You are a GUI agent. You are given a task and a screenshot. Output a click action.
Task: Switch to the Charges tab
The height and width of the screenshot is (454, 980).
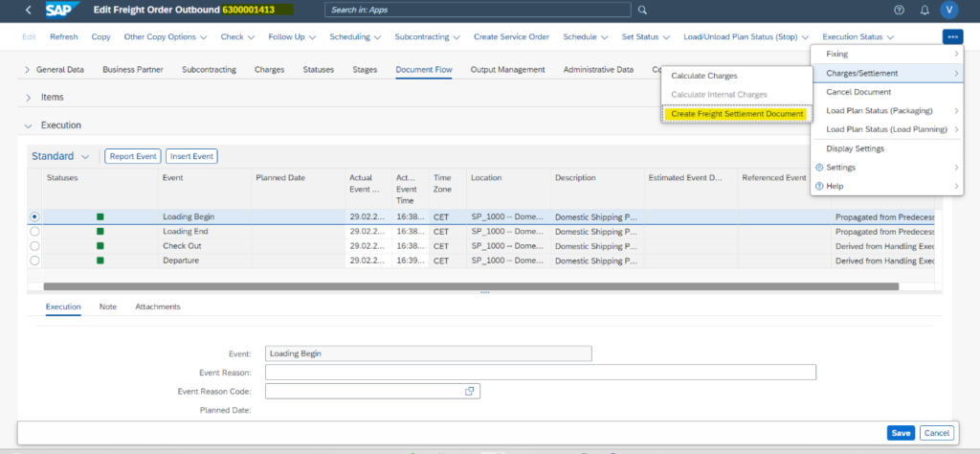(x=269, y=70)
